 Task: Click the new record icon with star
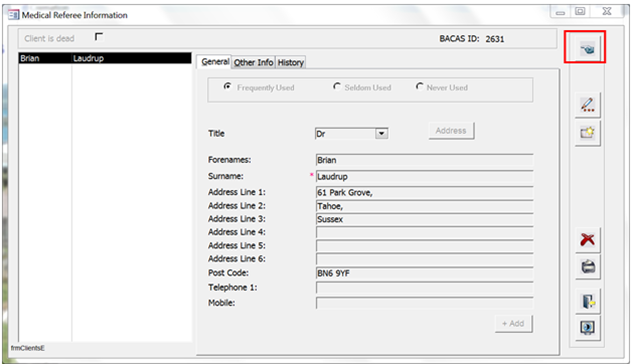pyautogui.click(x=588, y=132)
